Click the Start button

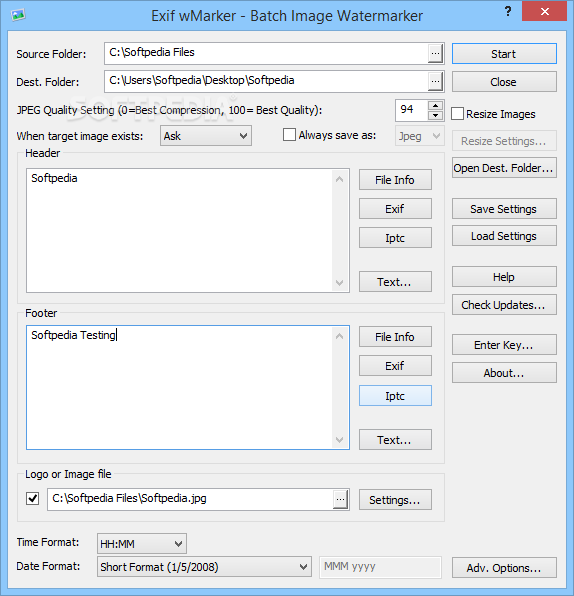point(504,54)
